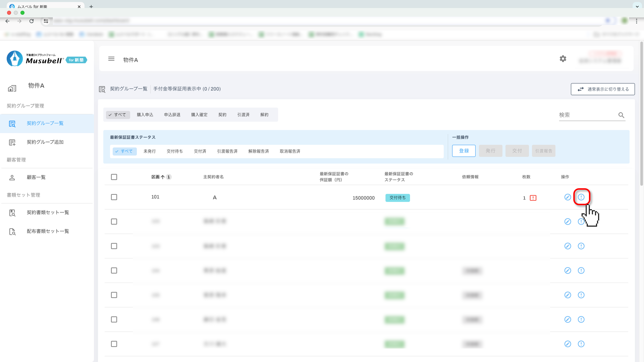Sort by the 区画 column arrow

(x=162, y=177)
